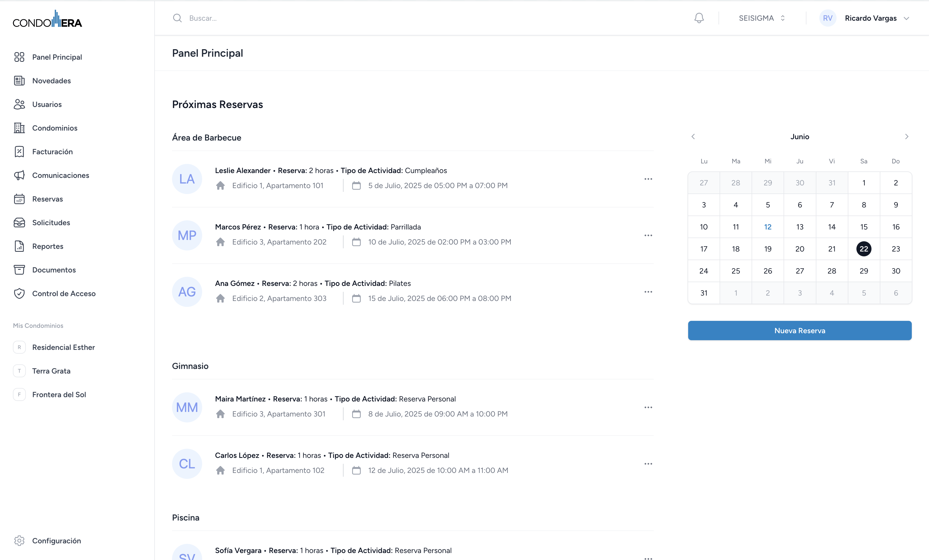Click the notifications bell icon
This screenshot has width=929, height=560.
point(699,18)
